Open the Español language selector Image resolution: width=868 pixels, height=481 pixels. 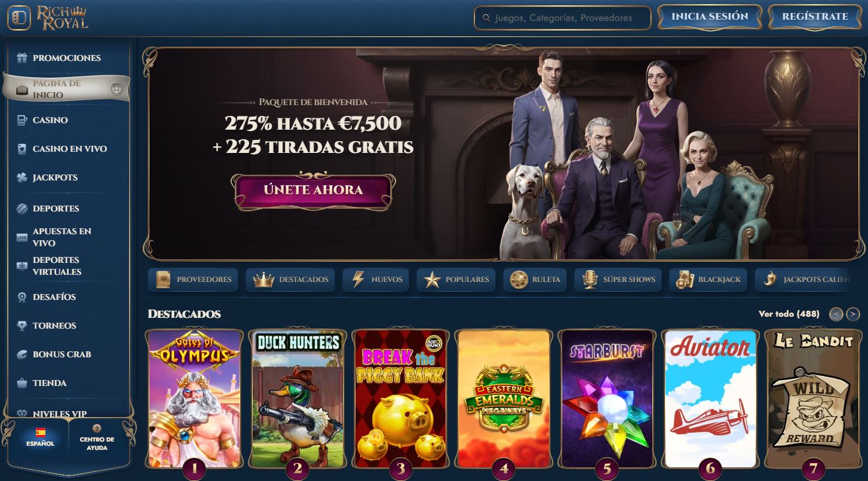point(40,437)
